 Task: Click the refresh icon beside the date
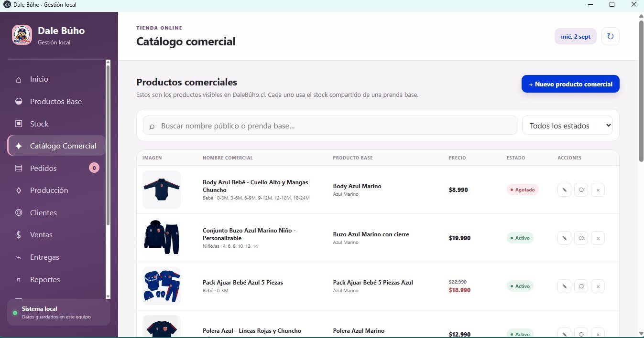coord(610,36)
